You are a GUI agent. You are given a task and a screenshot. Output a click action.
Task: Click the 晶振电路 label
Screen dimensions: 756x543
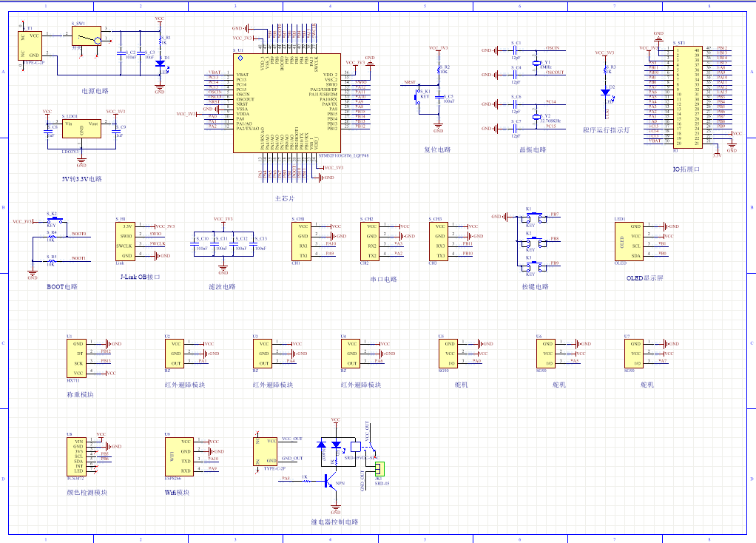tap(533, 149)
